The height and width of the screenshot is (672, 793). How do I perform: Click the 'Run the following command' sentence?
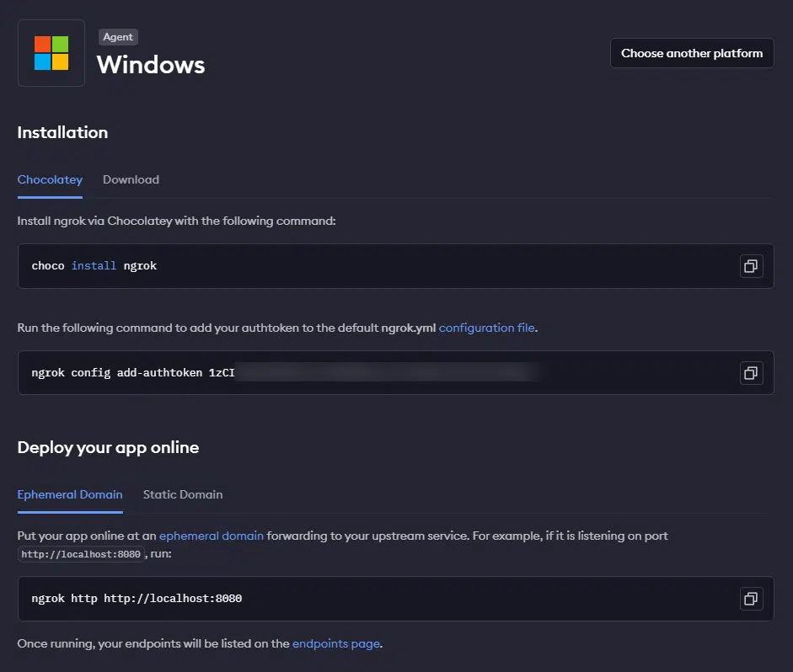[x=277, y=328]
